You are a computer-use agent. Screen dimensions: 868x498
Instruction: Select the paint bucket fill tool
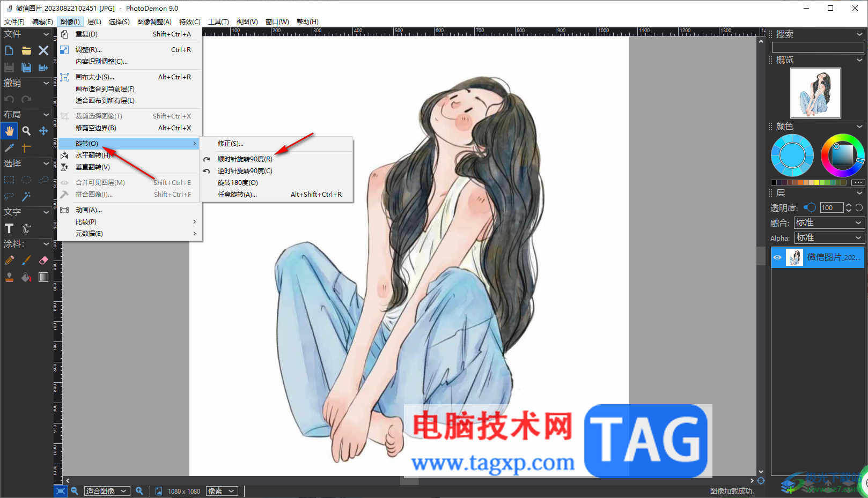[x=26, y=277]
